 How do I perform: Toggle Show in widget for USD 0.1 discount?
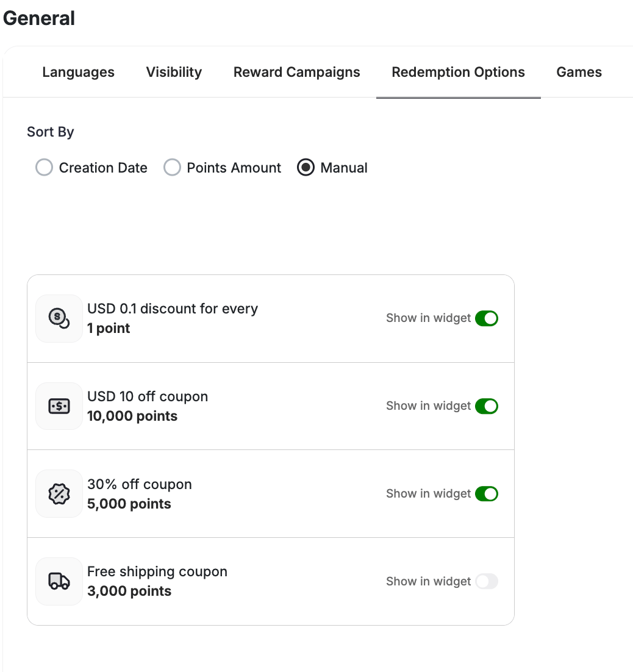[487, 318]
